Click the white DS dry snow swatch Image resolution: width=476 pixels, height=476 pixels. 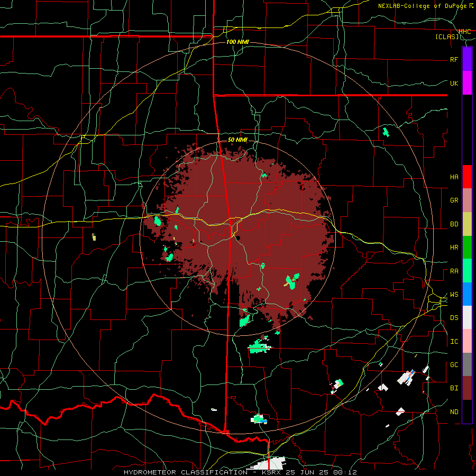pos(467,317)
